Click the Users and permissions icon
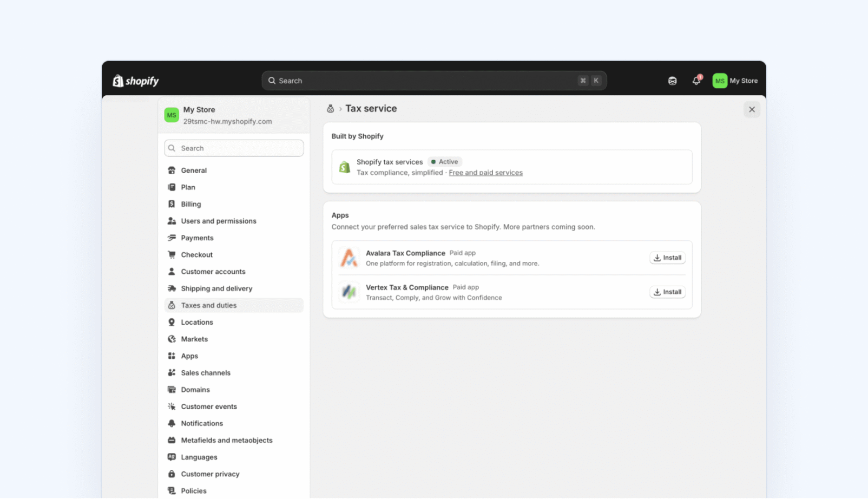The width and height of the screenshot is (868, 499). (172, 221)
